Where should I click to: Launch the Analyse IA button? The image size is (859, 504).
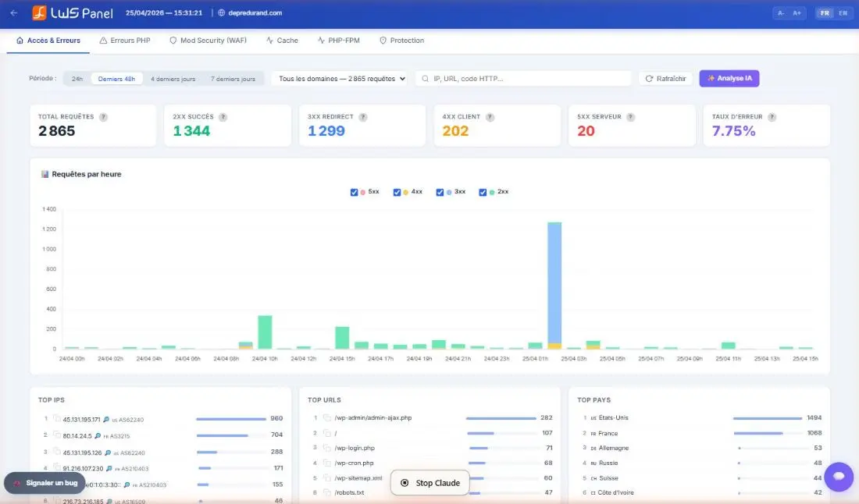coord(729,78)
